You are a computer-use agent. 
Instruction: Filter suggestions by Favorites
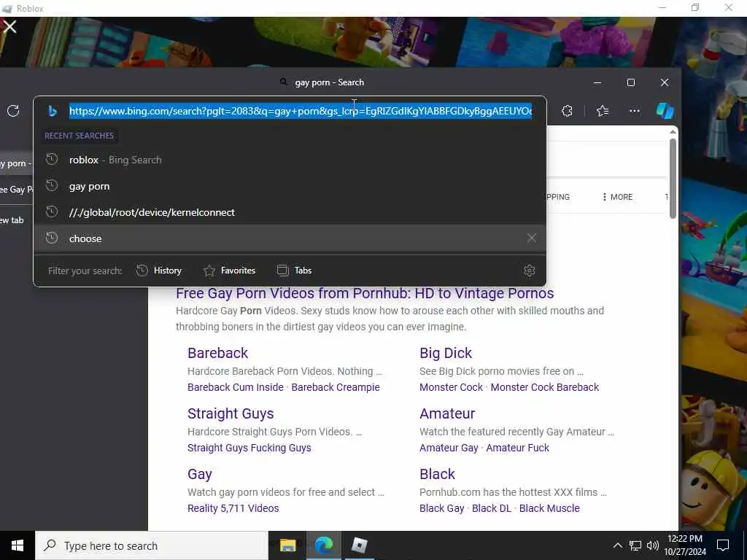[x=230, y=271]
